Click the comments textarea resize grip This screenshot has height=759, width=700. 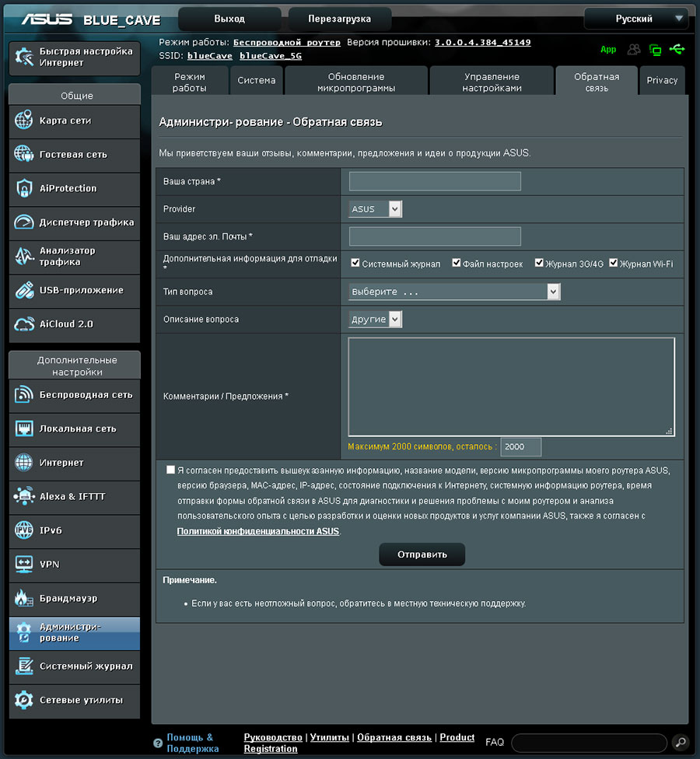(670, 431)
